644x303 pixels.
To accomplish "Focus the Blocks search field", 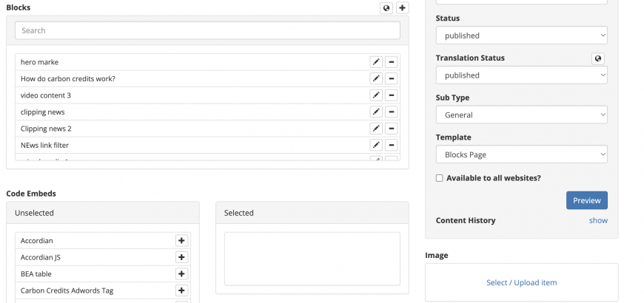I will click(x=207, y=30).
